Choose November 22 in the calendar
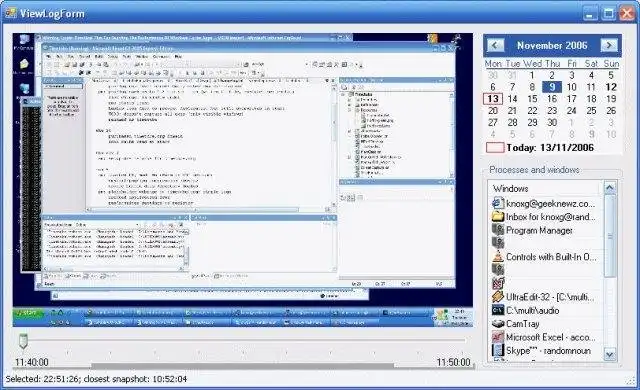This screenshot has height=390, width=640. click(x=532, y=111)
